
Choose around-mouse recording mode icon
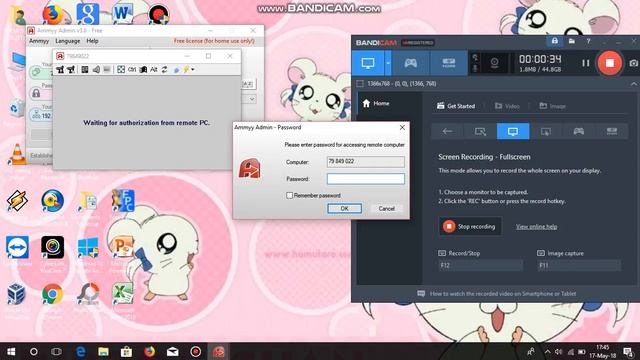click(x=546, y=131)
